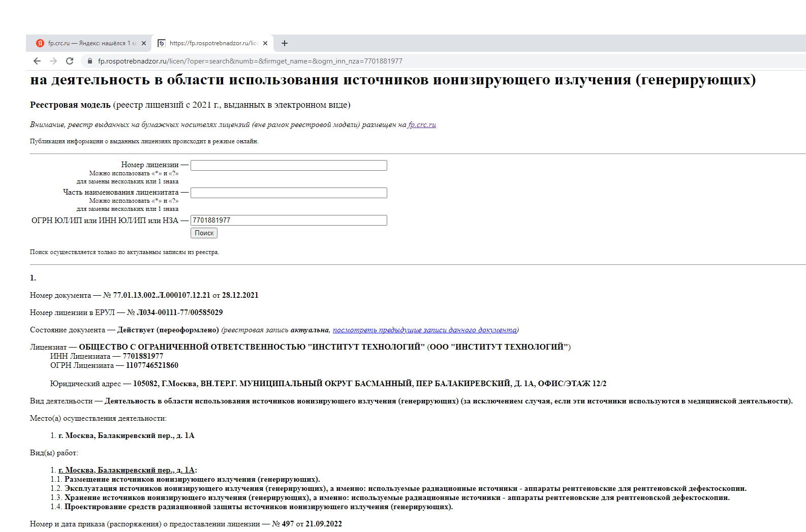Click the notice Публикация информации о выданных лицензиях
This screenshot has width=806, height=532.
coord(144,141)
